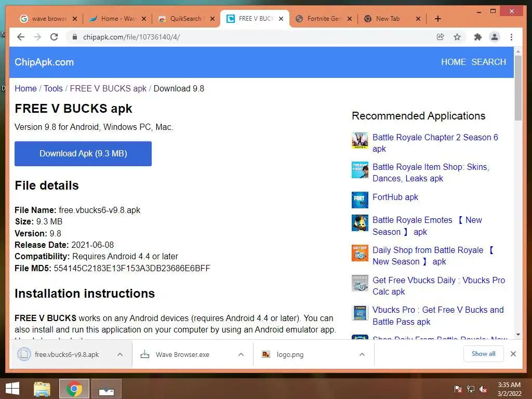Open Battle Royale Chapter 2 Season 6 apk
The height and width of the screenshot is (399, 532).
tap(435, 143)
